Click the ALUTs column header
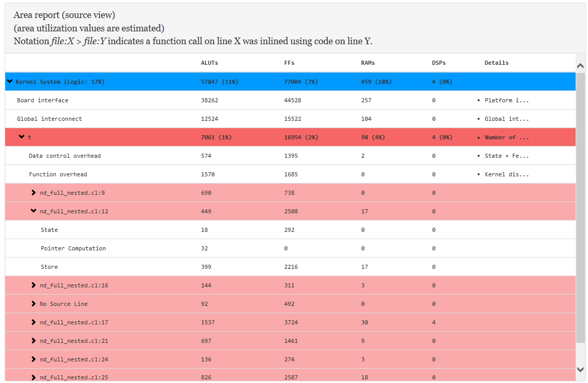 209,63
